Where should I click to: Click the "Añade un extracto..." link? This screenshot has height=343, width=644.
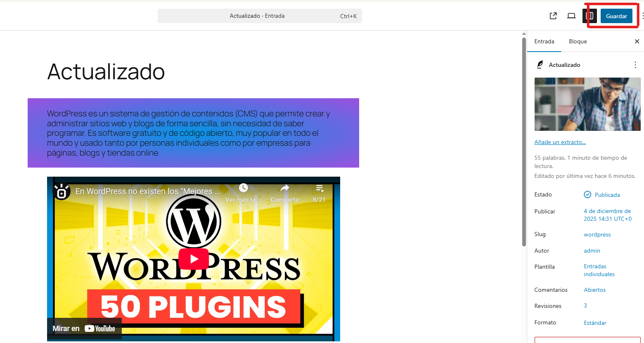point(560,142)
